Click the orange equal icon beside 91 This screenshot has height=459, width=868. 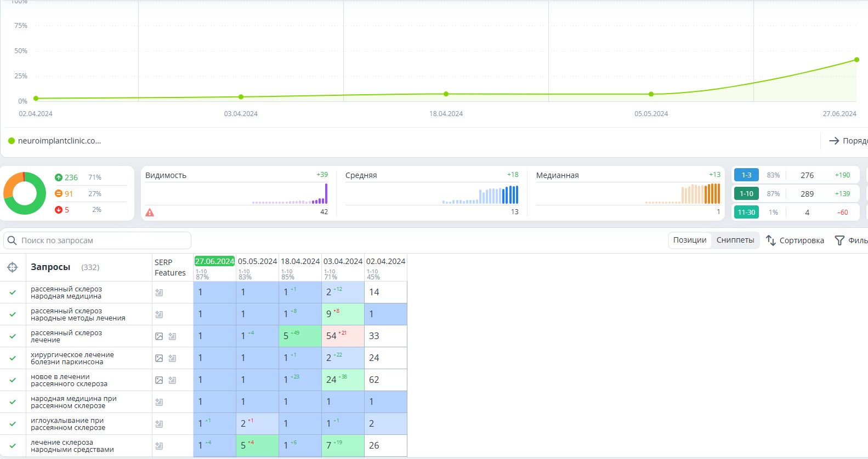tap(59, 194)
